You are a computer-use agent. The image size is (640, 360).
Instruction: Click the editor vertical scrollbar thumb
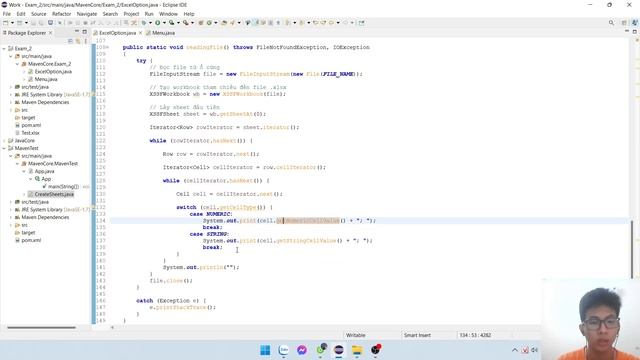pyautogui.click(x=632, y=249)
